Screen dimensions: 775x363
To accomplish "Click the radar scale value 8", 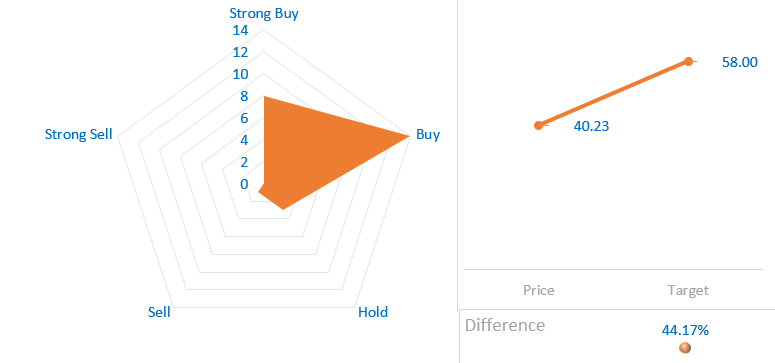I will pos(244,96).
